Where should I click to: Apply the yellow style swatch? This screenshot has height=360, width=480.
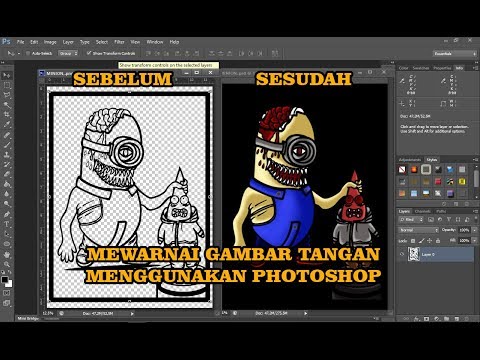[x=462, y=182]
